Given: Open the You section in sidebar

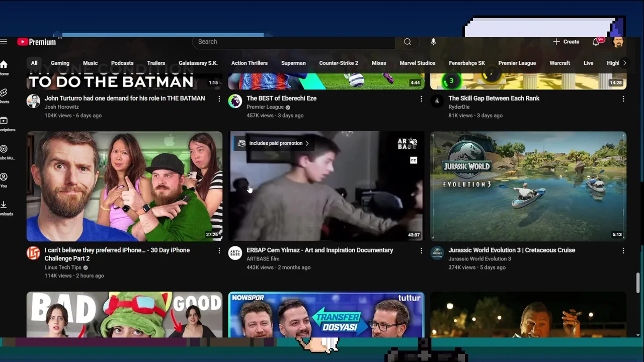Looking at the screenshot, I should tap(4, 180).
